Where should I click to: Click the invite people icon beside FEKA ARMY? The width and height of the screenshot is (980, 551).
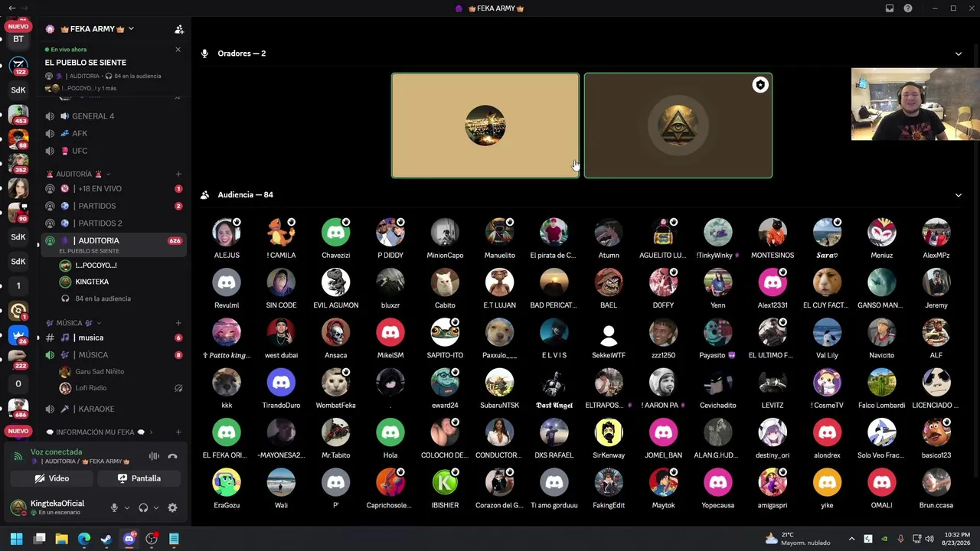point(179,29)
